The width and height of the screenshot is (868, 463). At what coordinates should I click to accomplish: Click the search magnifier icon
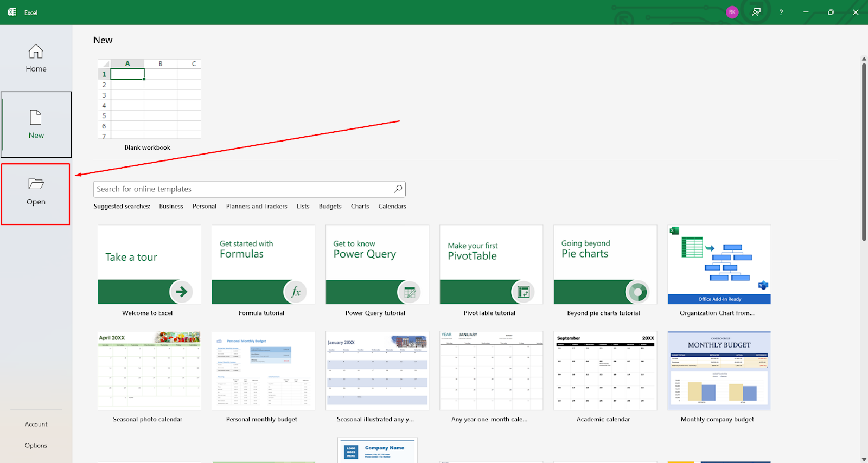coord(398,189)
